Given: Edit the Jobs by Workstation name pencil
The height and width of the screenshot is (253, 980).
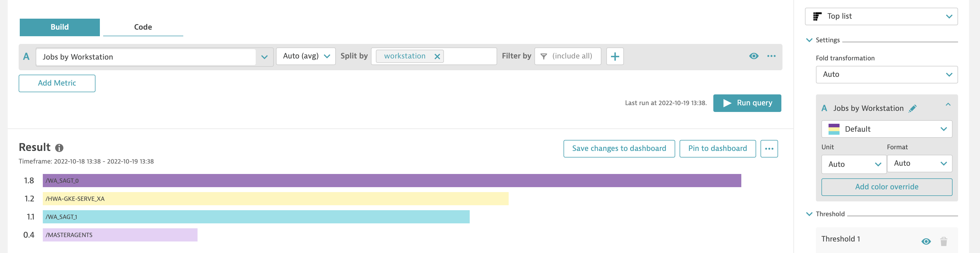Looking at the screenshot, I should pyautogui.click(x=912, y=108).
